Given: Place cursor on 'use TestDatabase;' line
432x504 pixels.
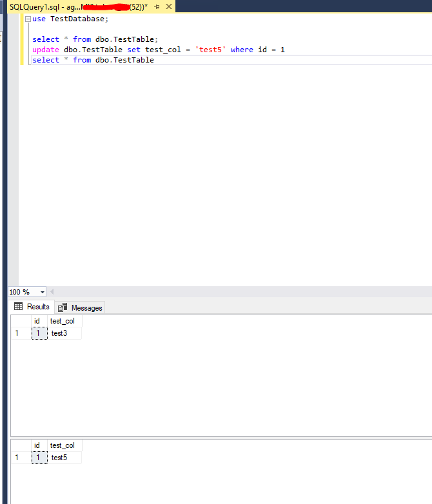Looking at the screenshot, I should [70, 19].
